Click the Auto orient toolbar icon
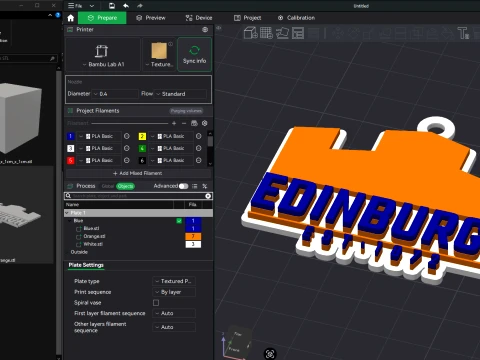 [282, 33]
